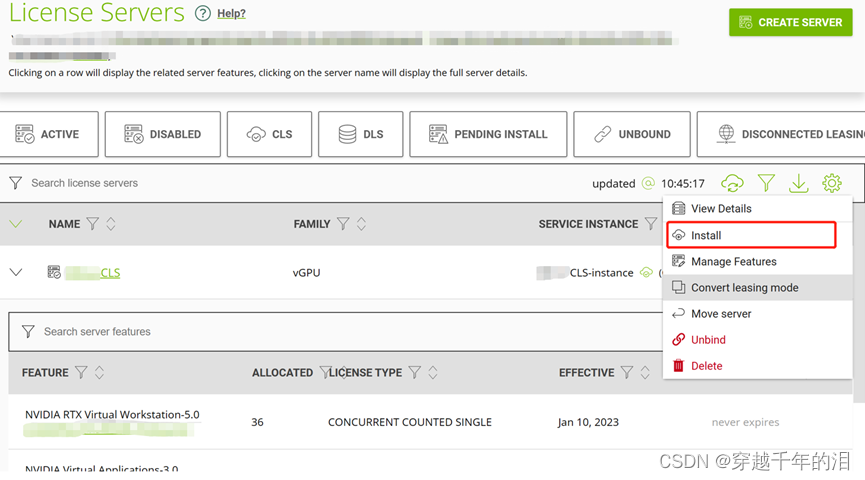Filter by UNBOUND servers
865x480 pixels.
click(632, 134)
